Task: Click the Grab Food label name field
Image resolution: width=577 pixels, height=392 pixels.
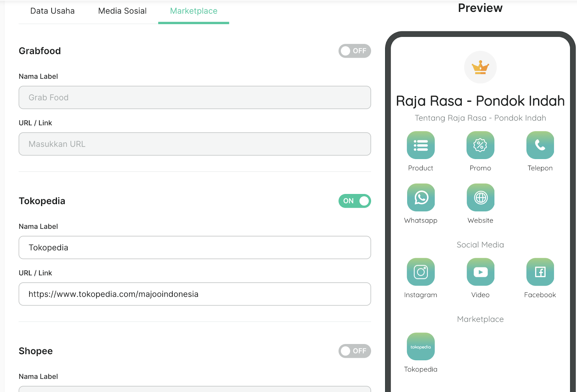Action: pos(195,97)
